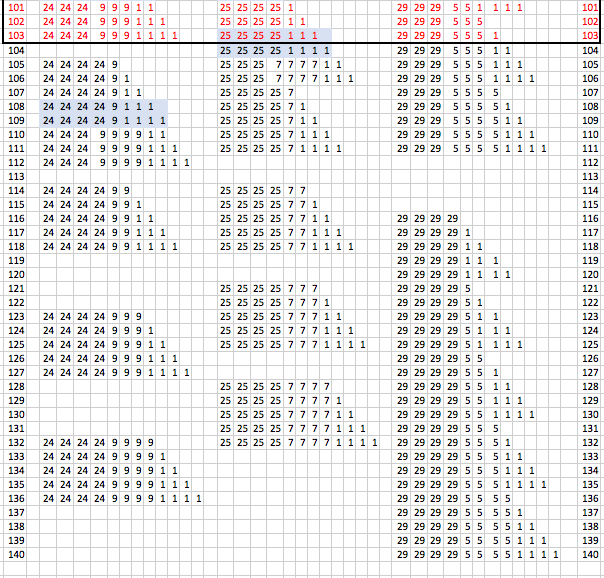
Task: Click row number 140 on the right edge
Action: pos(590,554)
